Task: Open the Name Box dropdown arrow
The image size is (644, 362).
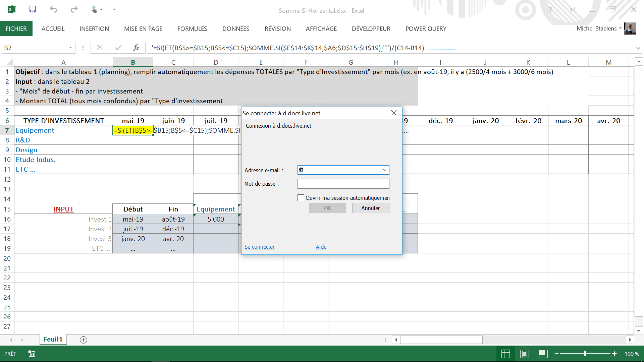Action: pos(70,48)
